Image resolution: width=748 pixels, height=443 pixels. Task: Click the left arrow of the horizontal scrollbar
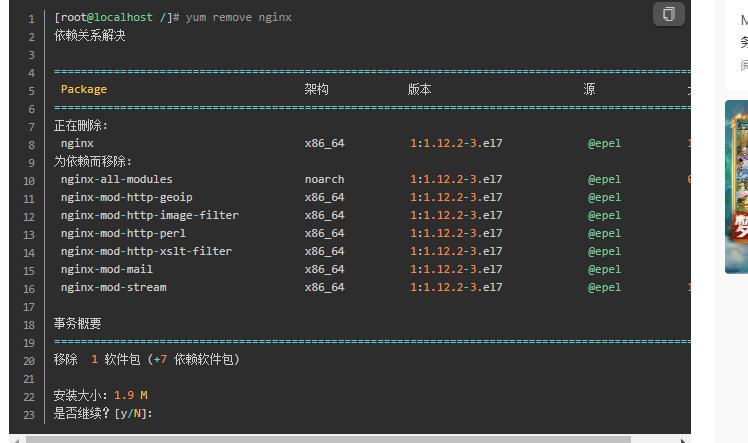click(17, 440)
